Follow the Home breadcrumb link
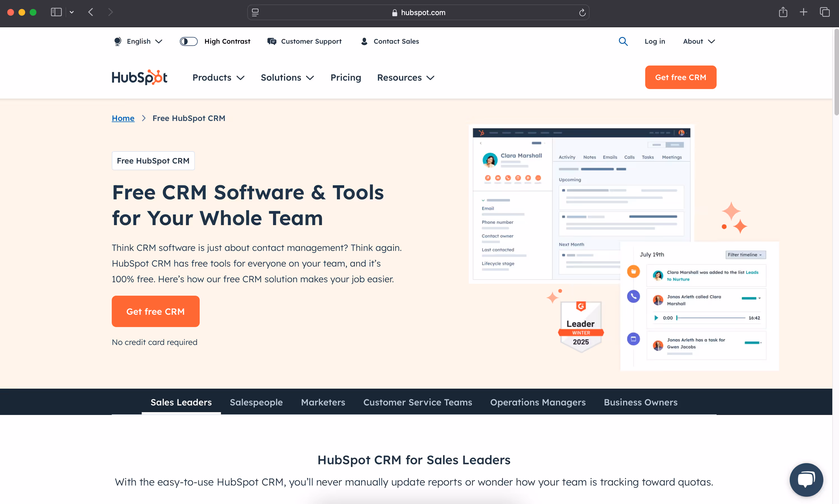The image size is (839, 504). point(123,118)
